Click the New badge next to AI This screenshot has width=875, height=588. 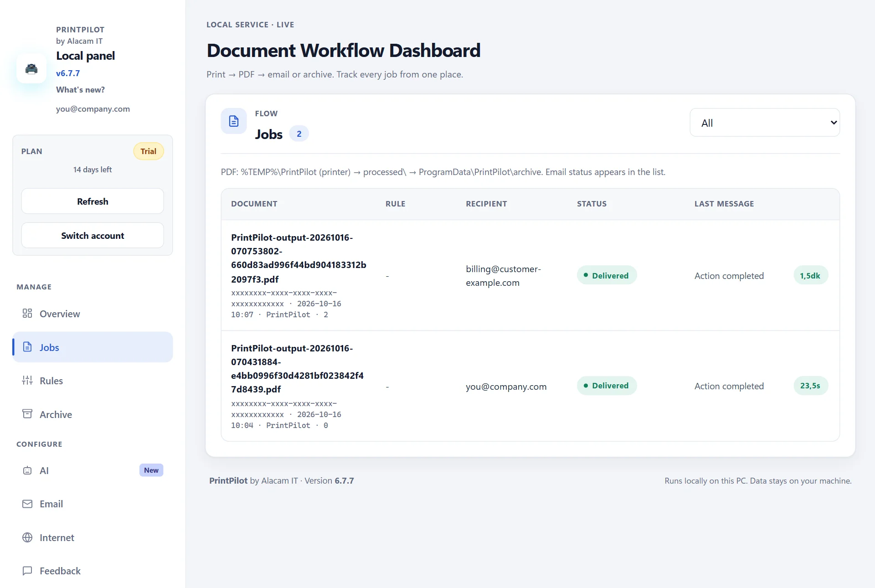151,470
